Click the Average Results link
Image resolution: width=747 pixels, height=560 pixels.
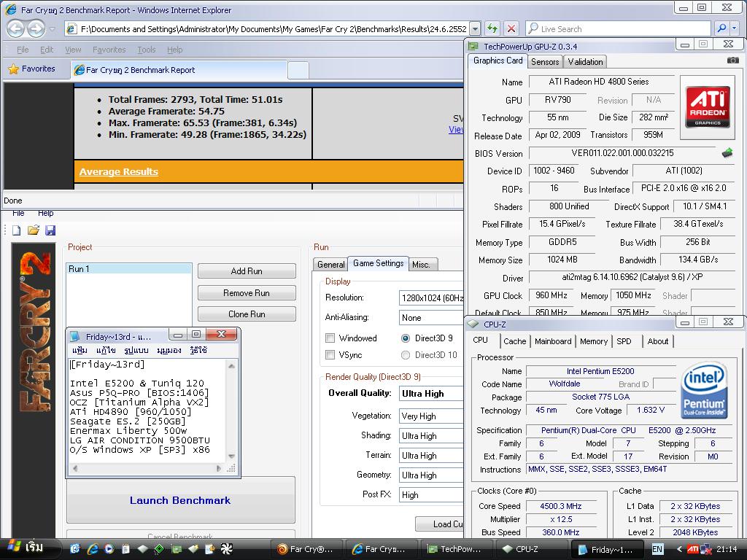119,171
